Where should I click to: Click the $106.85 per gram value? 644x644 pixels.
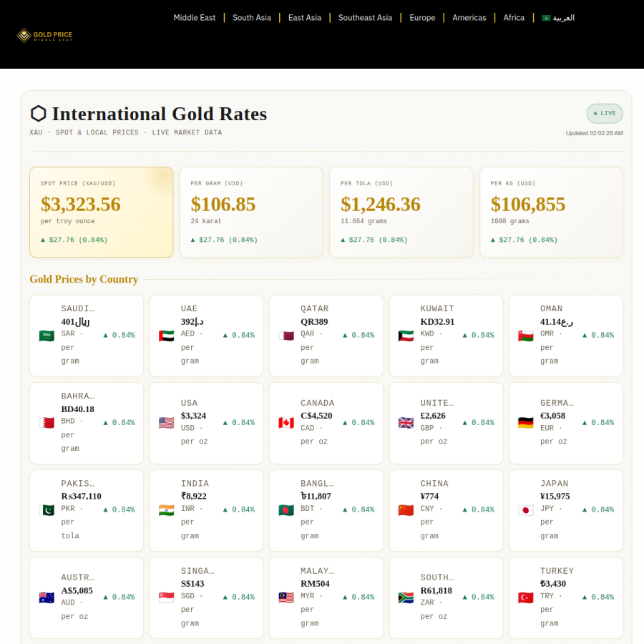coord(223,204)
